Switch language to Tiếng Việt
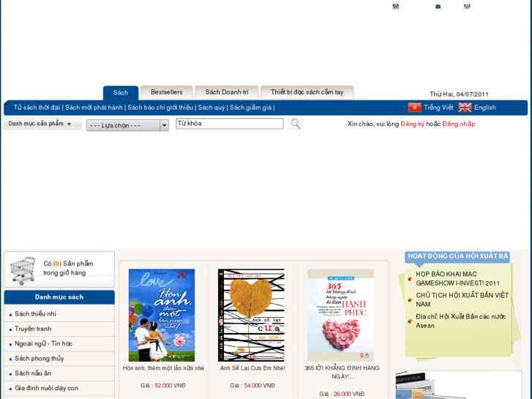The width and height of the screenshot is (532, 399). 438,108
